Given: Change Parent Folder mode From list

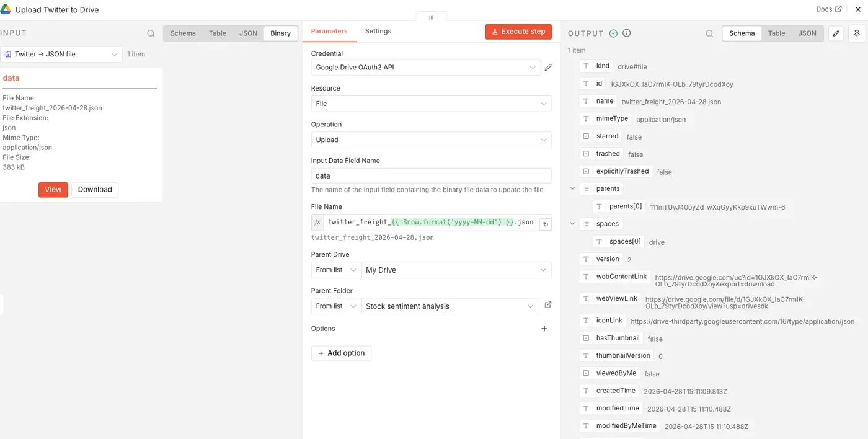Looking at the screenshot, I should click(x=336, y=306).
